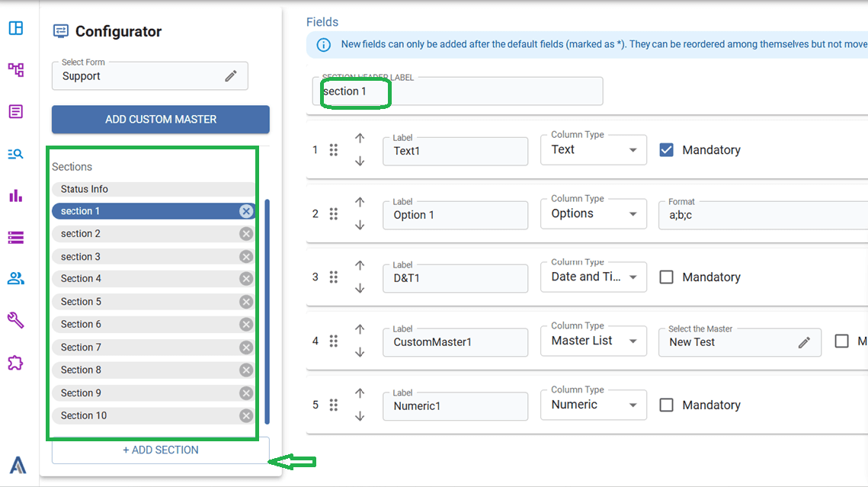The height and width of the screenshot is (487, 868).
Task: Open the dashboard layout icon in sidebar
Action: [16, 27]
